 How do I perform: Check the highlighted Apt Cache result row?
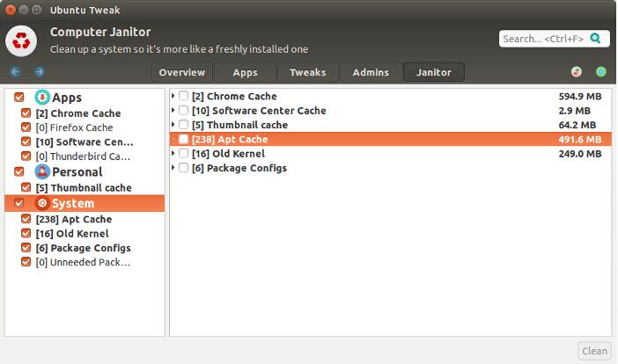(183, 139)
